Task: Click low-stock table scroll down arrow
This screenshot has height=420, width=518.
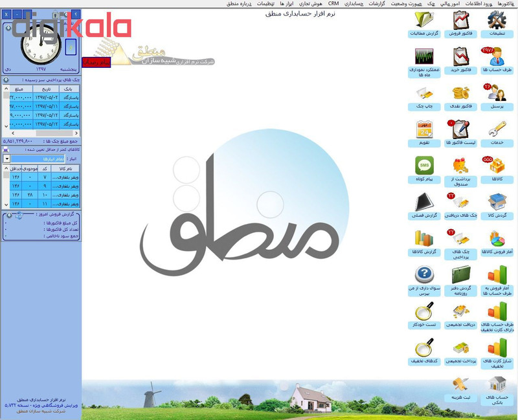Action: pyautogui.click(x=6, y=204)
